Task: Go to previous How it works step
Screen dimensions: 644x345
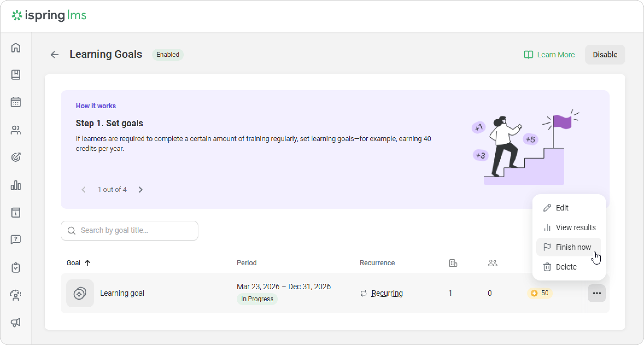Action: pos(84,190)
